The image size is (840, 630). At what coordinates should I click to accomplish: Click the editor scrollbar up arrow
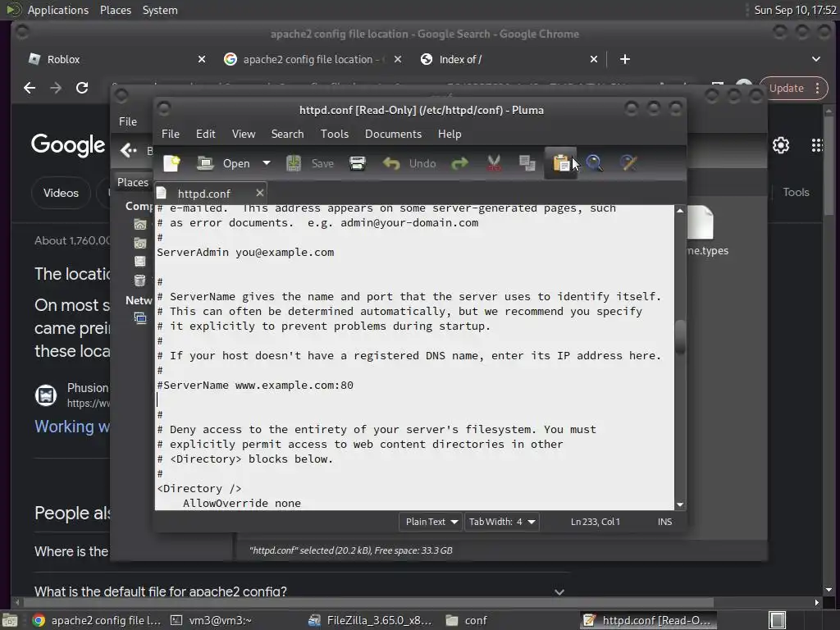tap(680, 211)
